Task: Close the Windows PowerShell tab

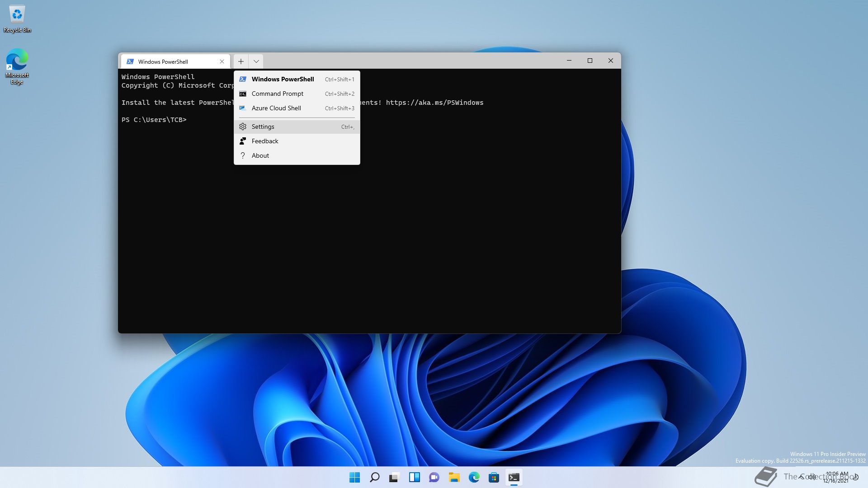Action: click(222, 61)
